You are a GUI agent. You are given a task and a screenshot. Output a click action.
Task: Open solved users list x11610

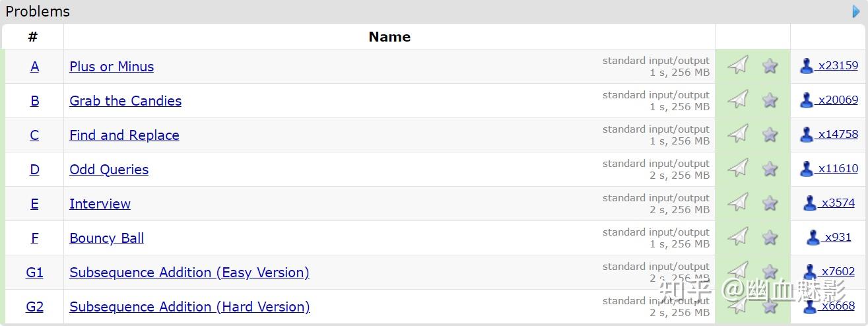[837, 168]
